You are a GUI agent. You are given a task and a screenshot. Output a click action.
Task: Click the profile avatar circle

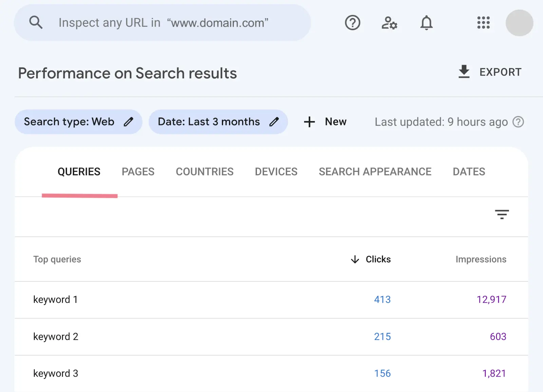point(519,23)
